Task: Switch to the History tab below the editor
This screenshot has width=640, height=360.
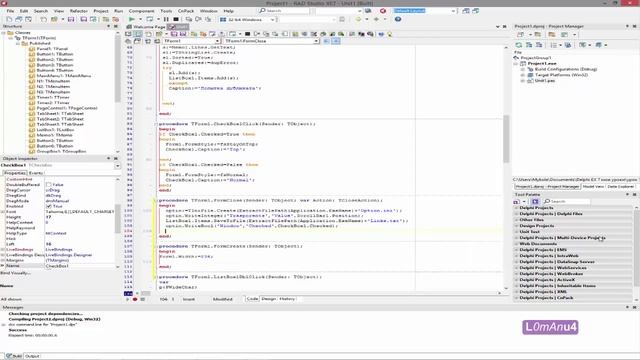Action: [x=287, y=299]
